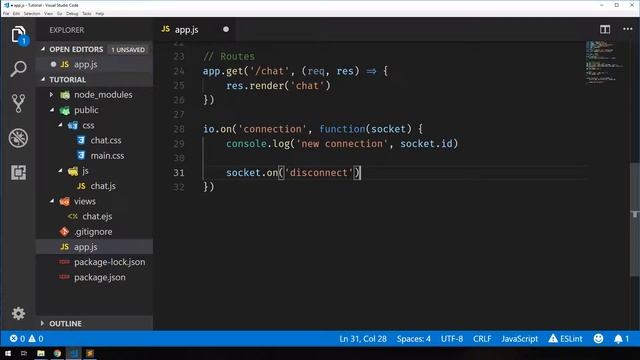Viewport: 640px width, 360px height.
Task: Open Task View on the taskbar
Action: coord(24,353)
